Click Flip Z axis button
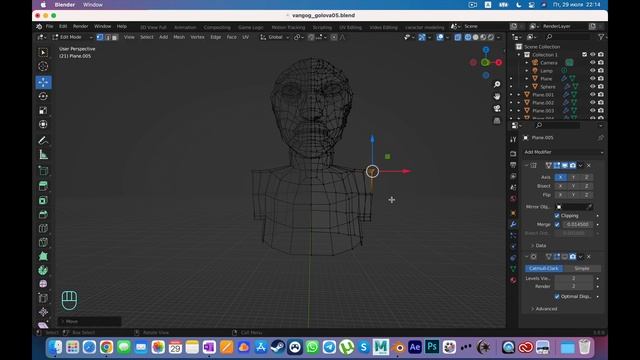 coord(587,195)
